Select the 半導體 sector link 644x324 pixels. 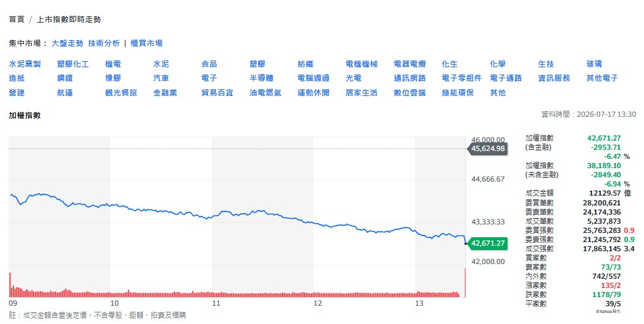[x=261, y=78]
